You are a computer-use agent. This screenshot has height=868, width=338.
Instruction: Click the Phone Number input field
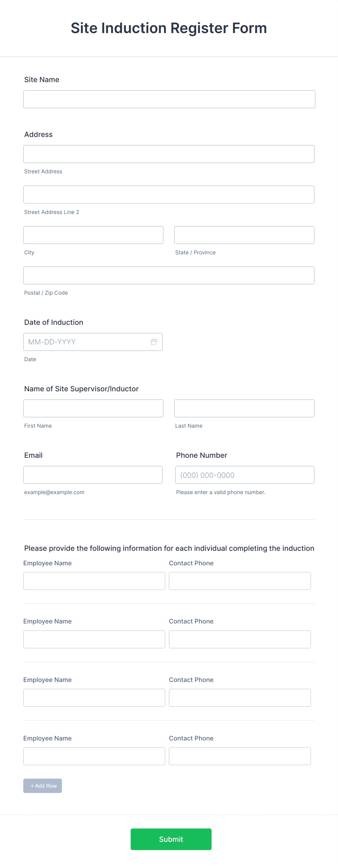[x=245, y=475]
